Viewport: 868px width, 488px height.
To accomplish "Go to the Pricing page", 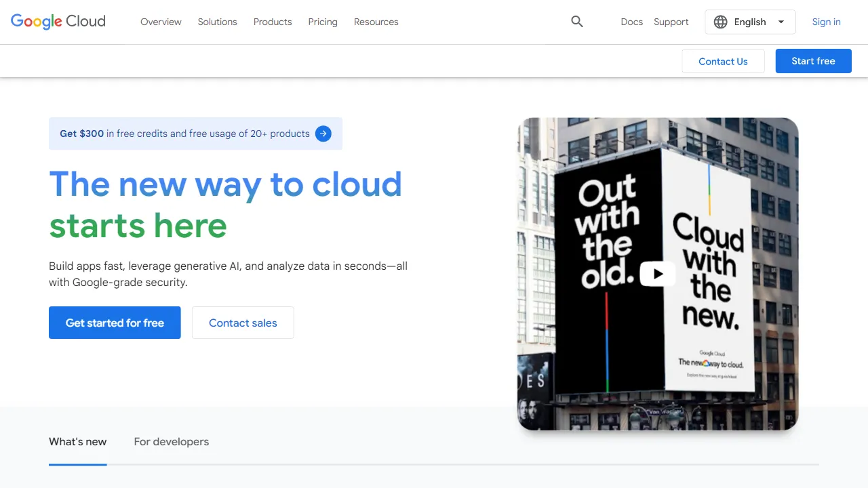I will [323, 22].
